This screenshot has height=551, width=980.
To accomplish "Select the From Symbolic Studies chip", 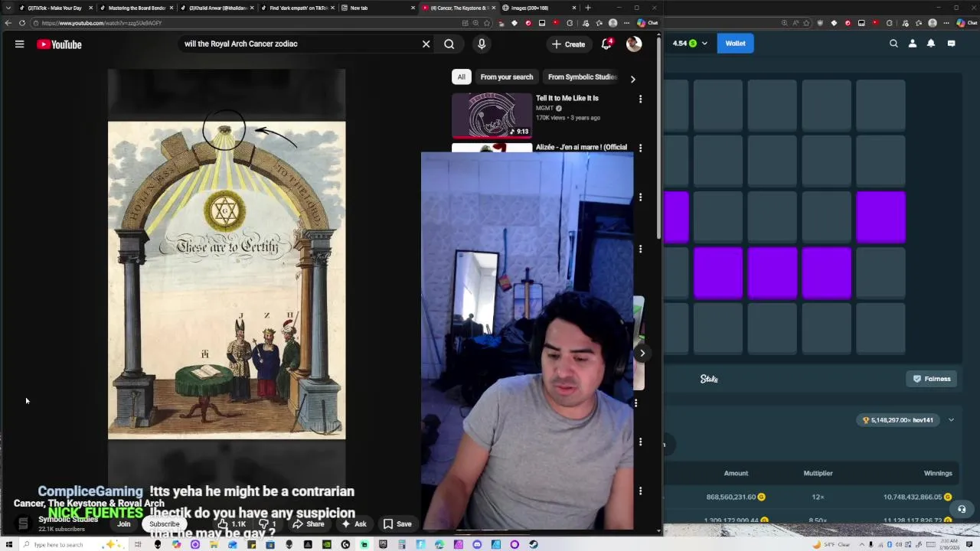I will pyautogui.click(x=582, y=77).
